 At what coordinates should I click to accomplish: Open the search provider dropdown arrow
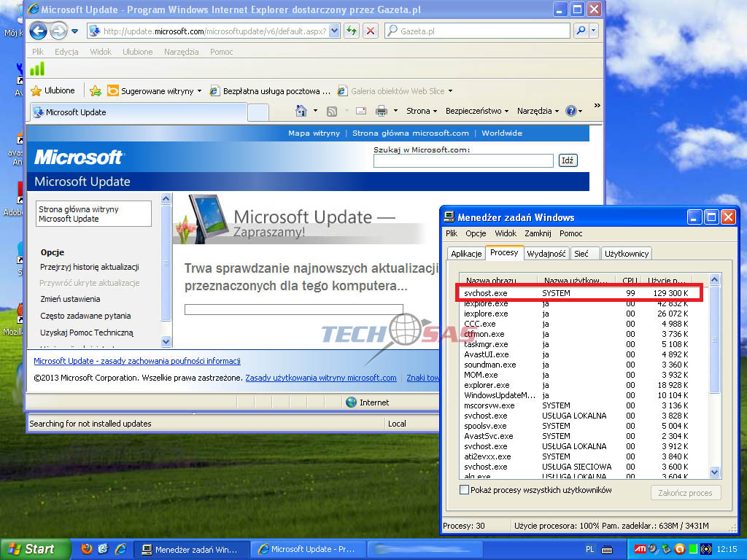point(593,31)
